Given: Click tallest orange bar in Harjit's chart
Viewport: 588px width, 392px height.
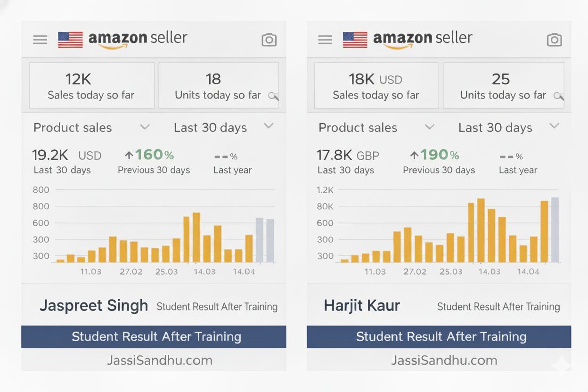Looking at the screenshot, I should pos(481,231).
